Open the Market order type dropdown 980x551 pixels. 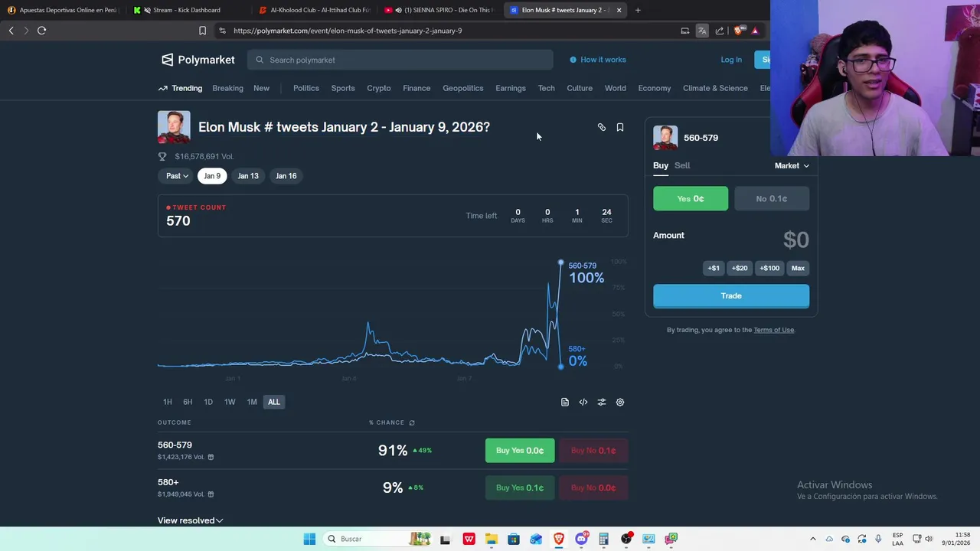pyautogui.click(x=792, y=165)
